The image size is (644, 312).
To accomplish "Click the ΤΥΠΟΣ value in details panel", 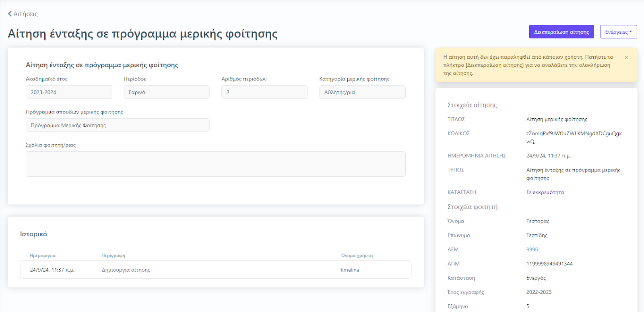I will [x=573, y=174].
